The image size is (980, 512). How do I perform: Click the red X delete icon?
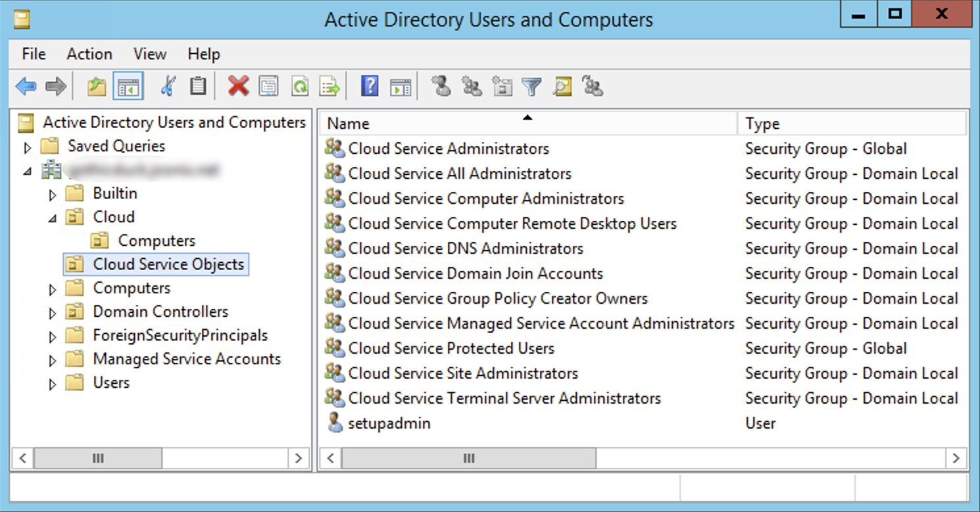coord(238,85)
